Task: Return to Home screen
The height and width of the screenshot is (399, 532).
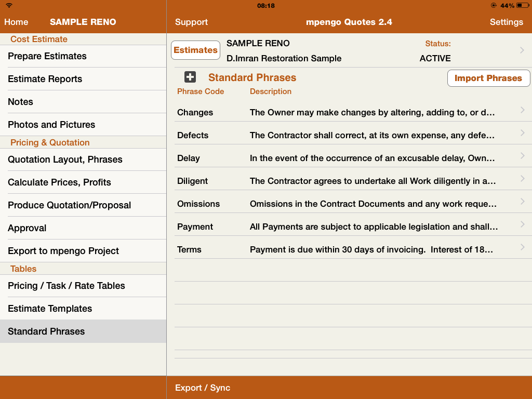Action: (16, 22)
